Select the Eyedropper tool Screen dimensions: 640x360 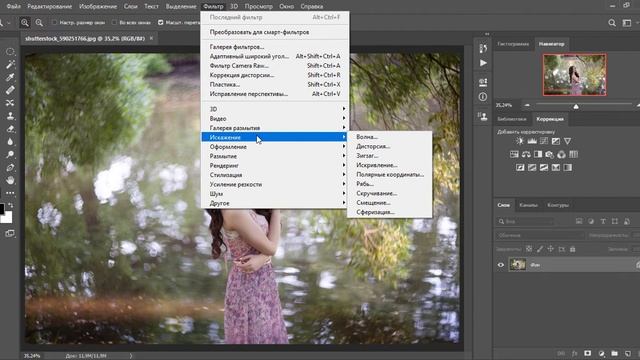click(x=10, y=77)
